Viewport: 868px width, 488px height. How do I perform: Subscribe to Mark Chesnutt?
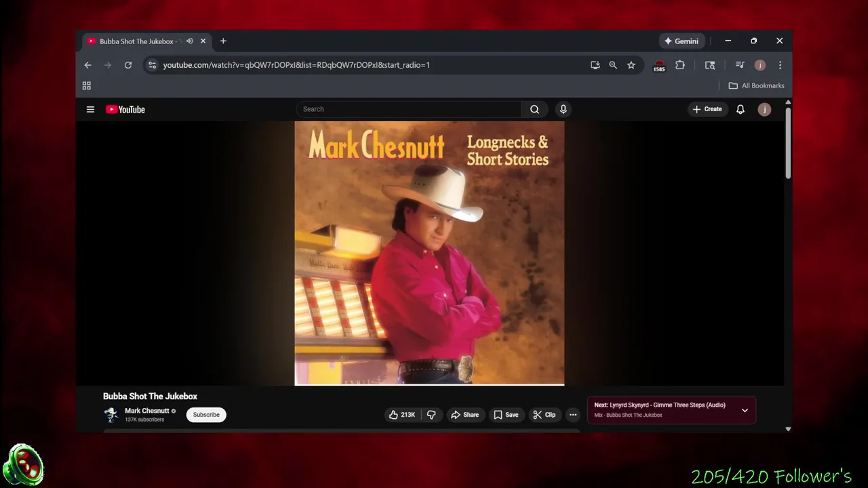point(206,415)
